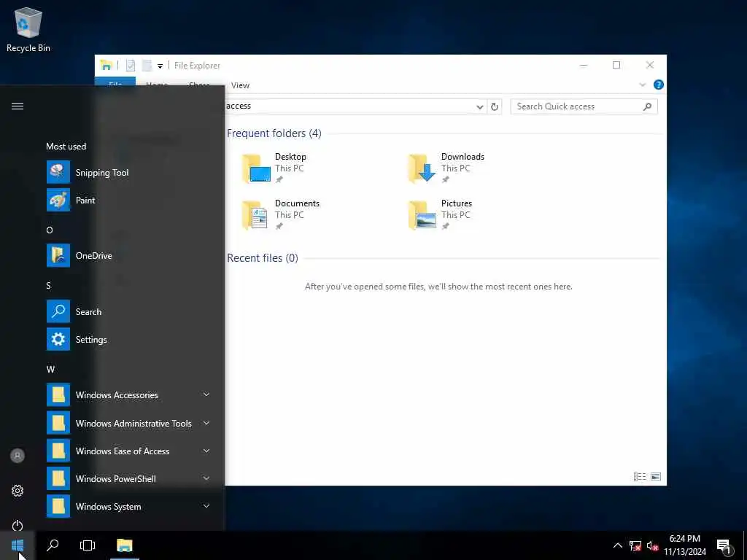
Task: Expand the Windows Accessories folder
Action: tap(128, 395)
